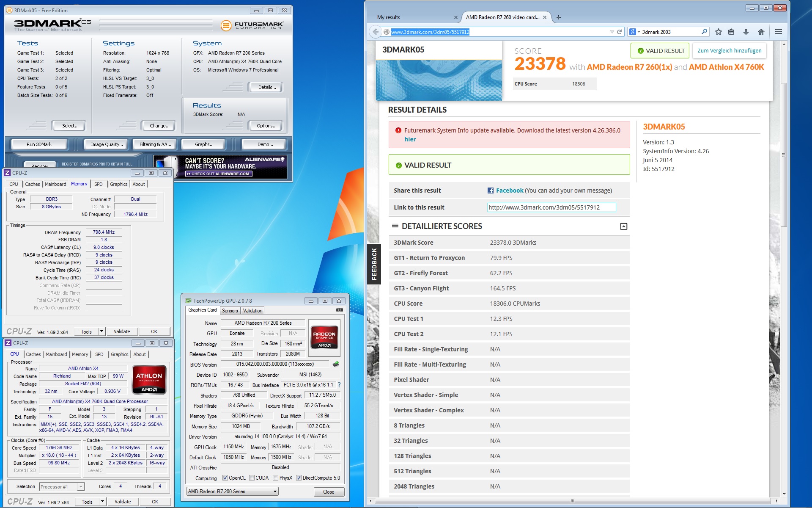Open the browser downloads arrow

746,32
